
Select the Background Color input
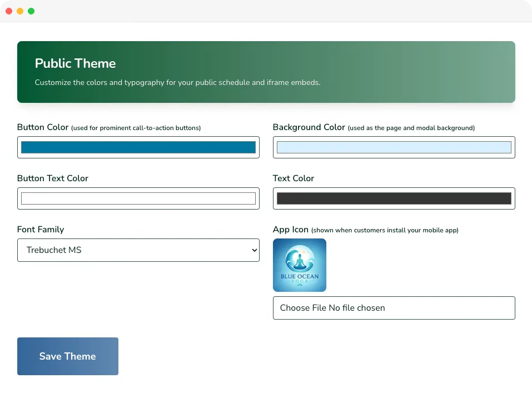(x=394, y=147)
